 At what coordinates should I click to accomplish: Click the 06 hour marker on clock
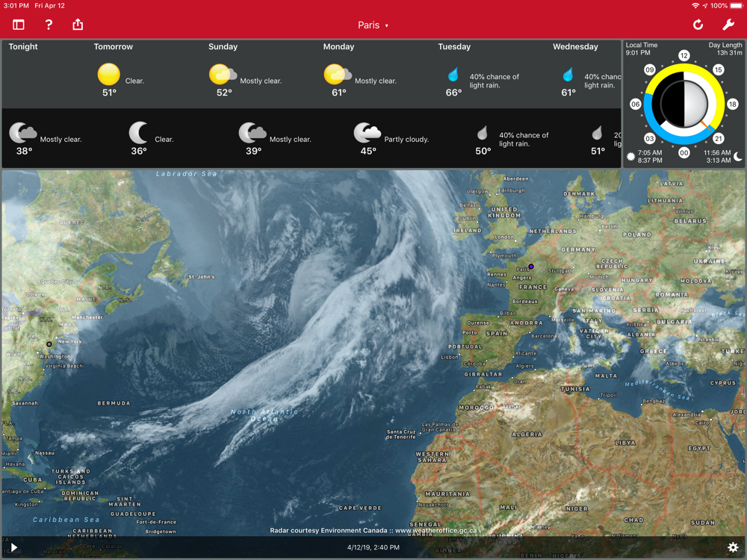point(636,104)
